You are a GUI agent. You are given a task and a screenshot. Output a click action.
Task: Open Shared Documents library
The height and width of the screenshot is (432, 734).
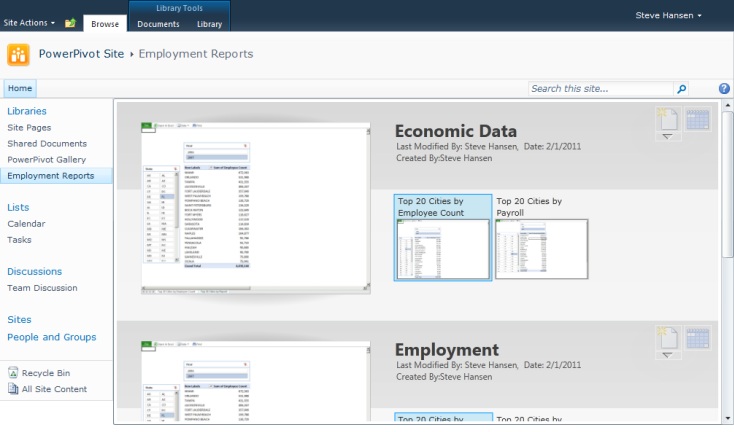47,143
